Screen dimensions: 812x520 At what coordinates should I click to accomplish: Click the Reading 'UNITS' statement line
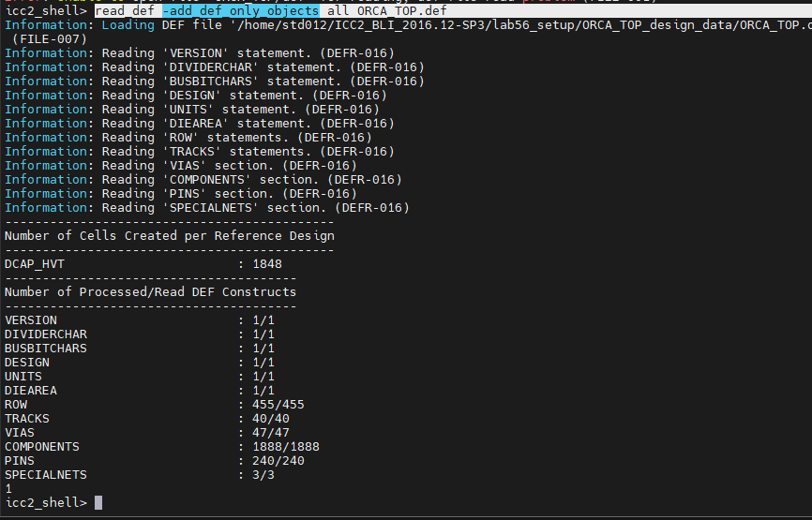(x=192, y=110)
